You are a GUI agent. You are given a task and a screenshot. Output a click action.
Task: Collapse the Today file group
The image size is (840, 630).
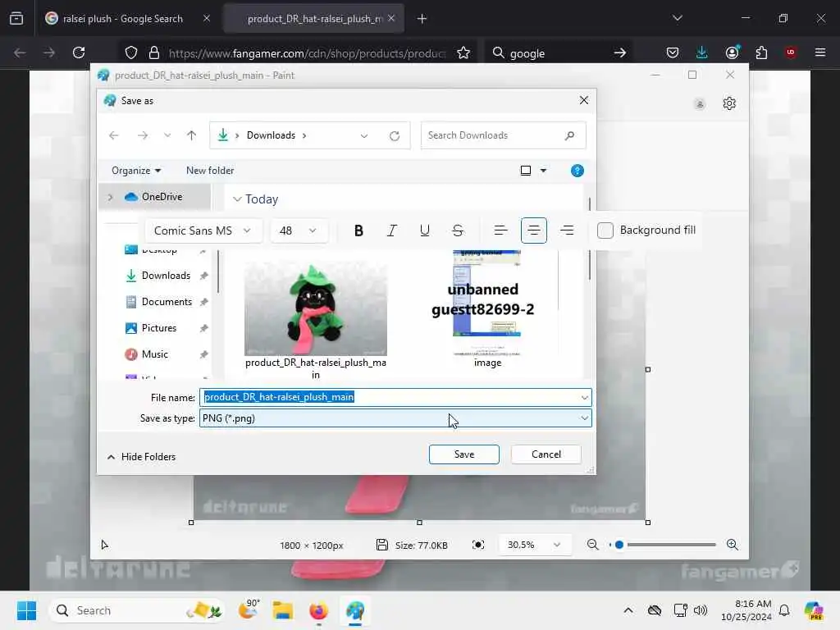(237, 199)
